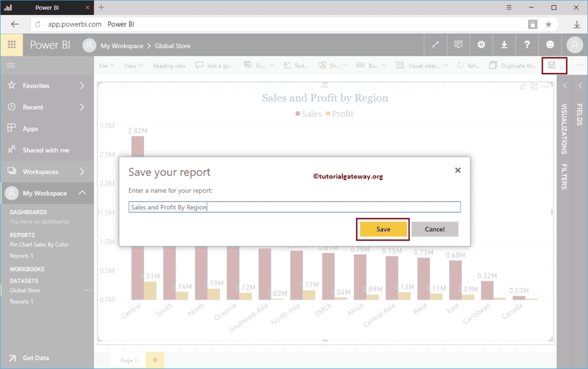Open Power BI settings via gear icon
The image size is (588, 369).
481,45
